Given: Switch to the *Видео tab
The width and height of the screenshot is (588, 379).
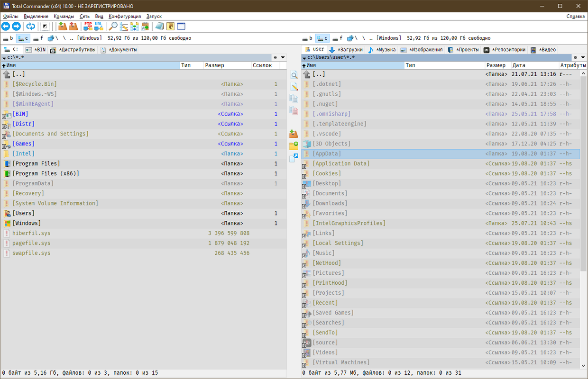Looking at the screenshot, I should pos(543,49).
